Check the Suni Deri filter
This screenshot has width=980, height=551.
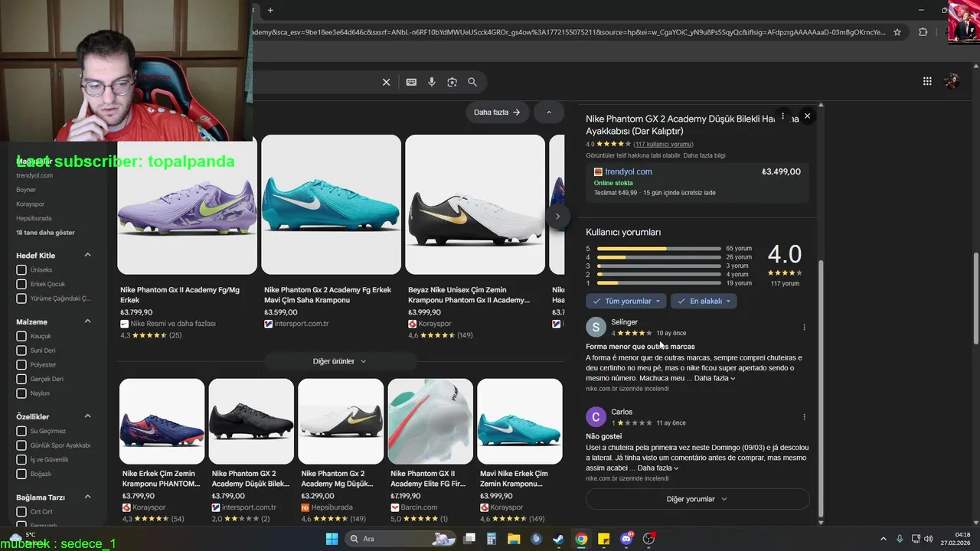click(21, 350)
